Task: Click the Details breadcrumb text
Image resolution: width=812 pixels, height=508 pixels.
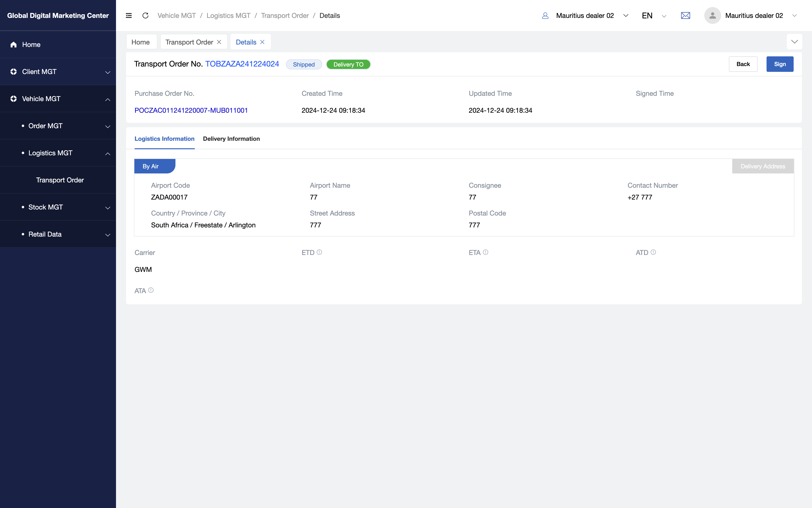Action: coord(329,15)
